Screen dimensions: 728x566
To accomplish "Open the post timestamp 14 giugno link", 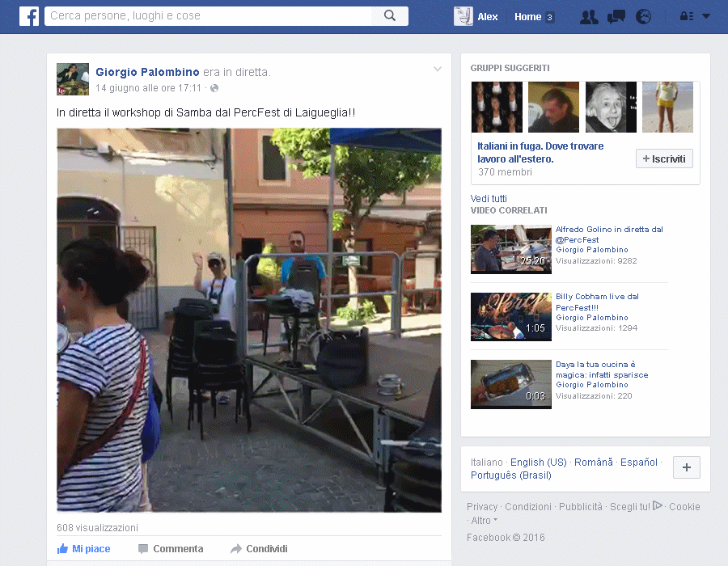I will [x=149, y=88].
